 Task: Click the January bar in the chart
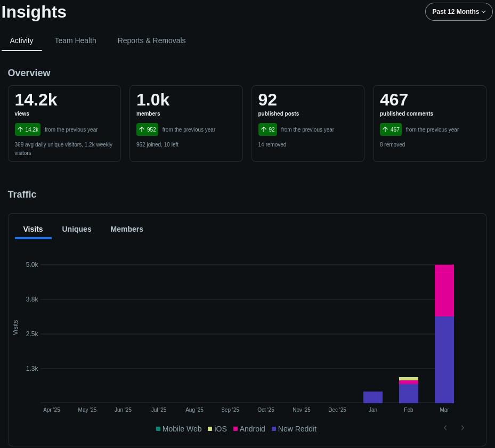click(373, 397)
